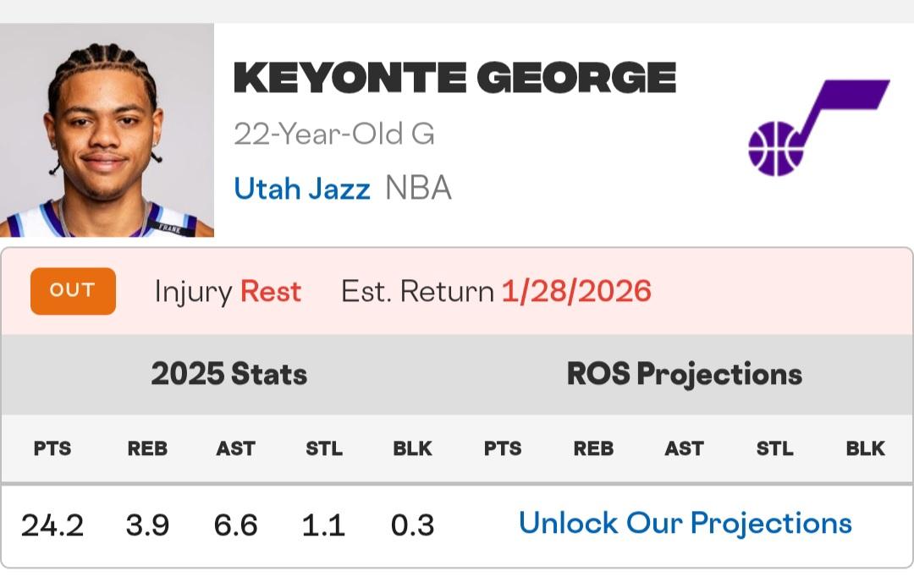Click the red Rest injury label
Viewport: 914px width, 588px height.
(271, 292)
